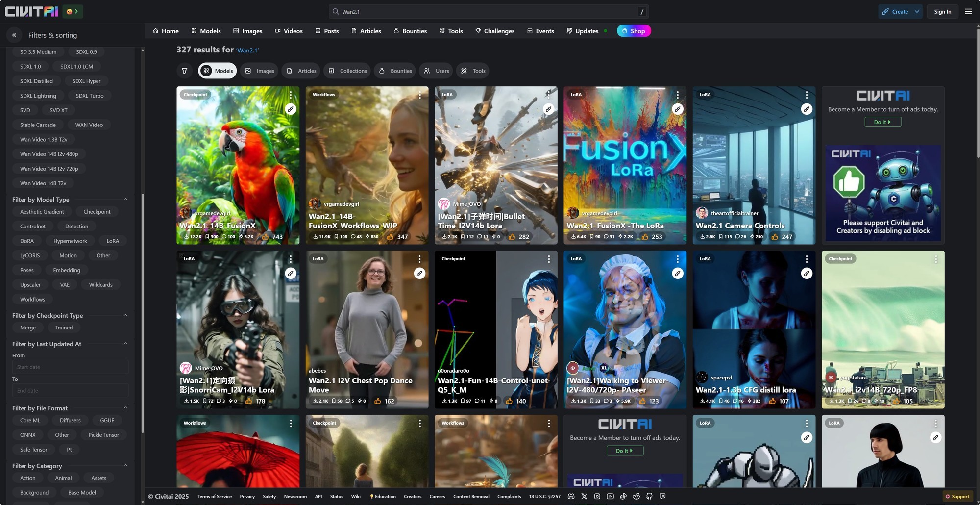This screenshot has height=505, width=980.
Task: Switch to the Images results tab
Action: (260, 71)
